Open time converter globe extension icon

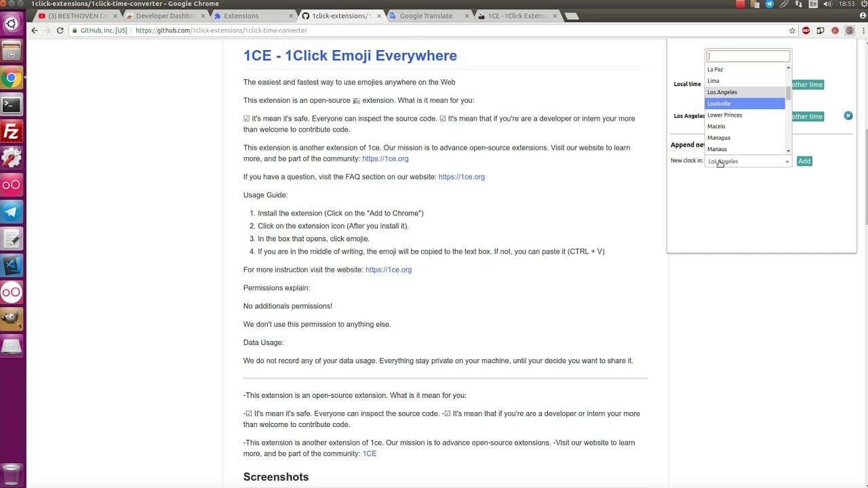(x=849, y=30)
